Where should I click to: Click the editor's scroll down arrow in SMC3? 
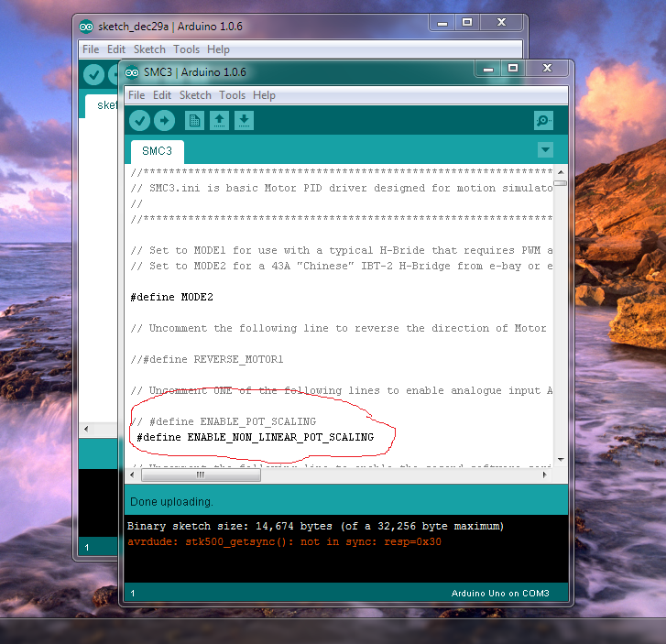click(x=561, y=460)
